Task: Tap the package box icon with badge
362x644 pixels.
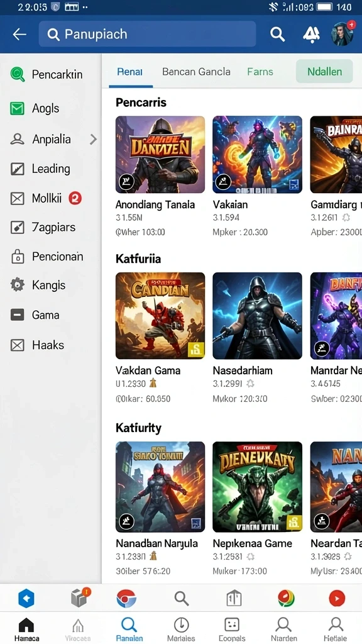Action: pyautogui.click(x=80, y=597)
